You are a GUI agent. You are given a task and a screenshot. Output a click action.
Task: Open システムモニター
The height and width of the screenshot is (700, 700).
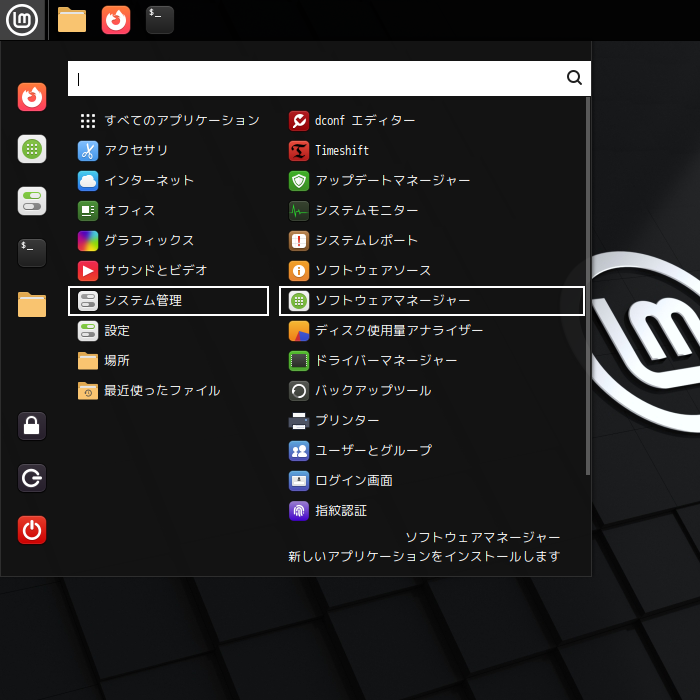point(432,210)
